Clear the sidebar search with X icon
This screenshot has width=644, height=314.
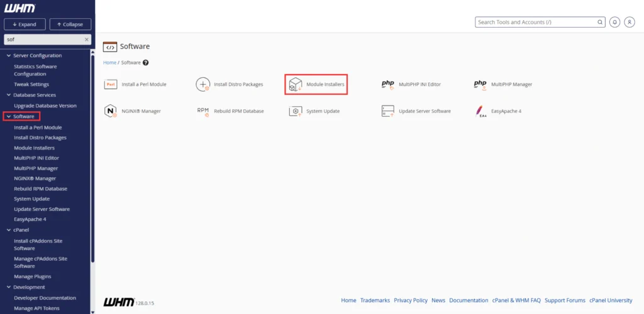[x=87, y=40]
